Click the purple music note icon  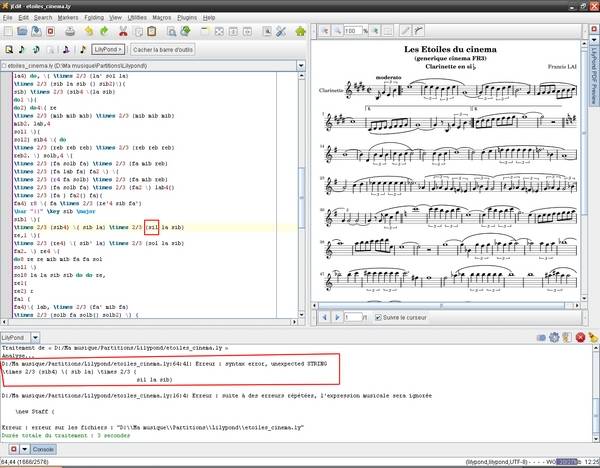[x=66, y=49]
